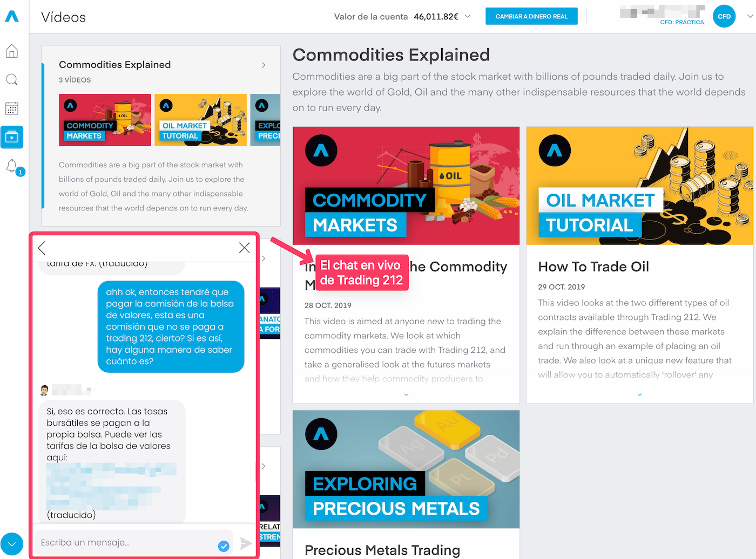Viewport: 756px width, 559px height.
Task: Collapse the chat with round chevron button
Action: [12, 544]
